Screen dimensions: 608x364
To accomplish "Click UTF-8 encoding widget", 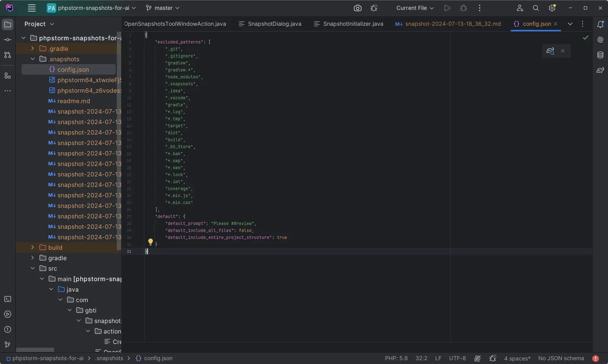I will (x=458, y=358).
